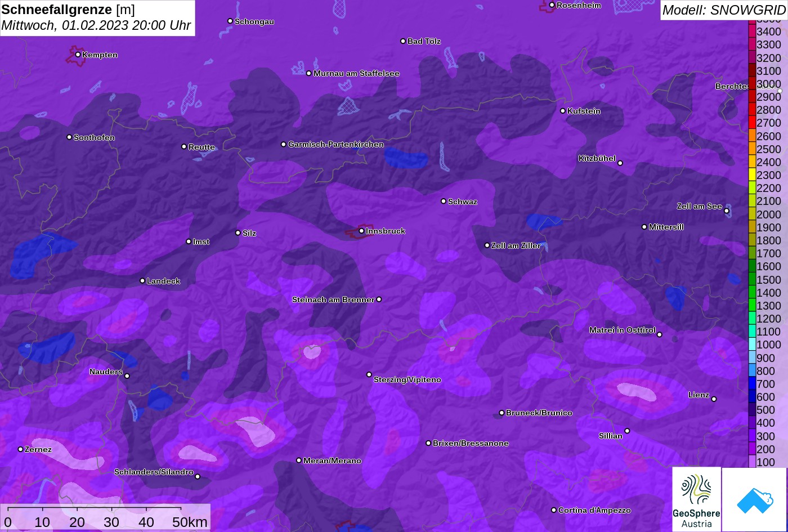This screenshot has width=788, height=532.
Task: Click the Kempten city label
Action: click(100, 55)
